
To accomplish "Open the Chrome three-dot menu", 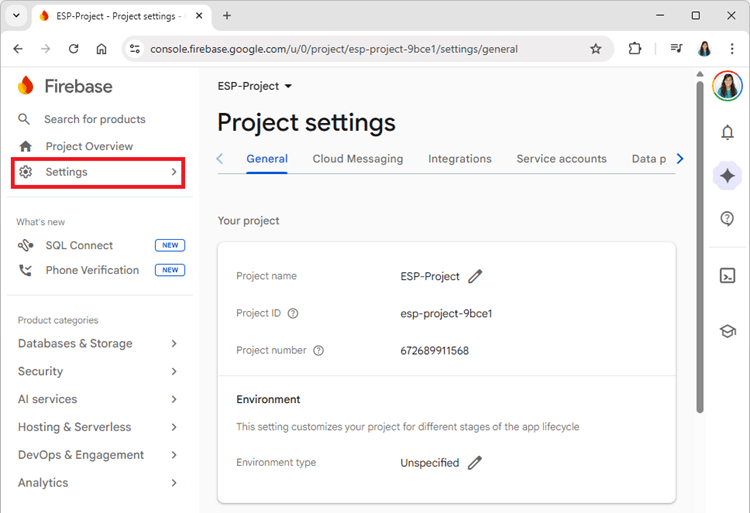I will (x=732, y=49).
